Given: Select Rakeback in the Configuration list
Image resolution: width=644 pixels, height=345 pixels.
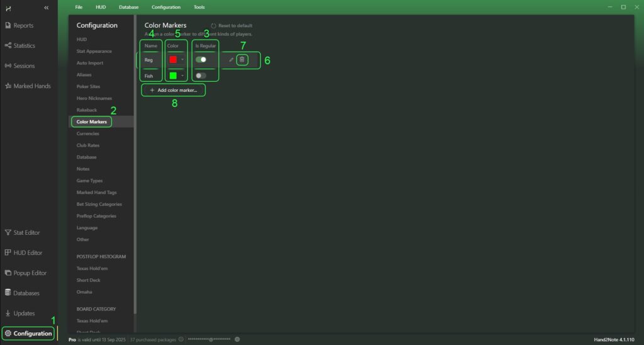Looking at the screenshot, I should click(x=87, y=110).
